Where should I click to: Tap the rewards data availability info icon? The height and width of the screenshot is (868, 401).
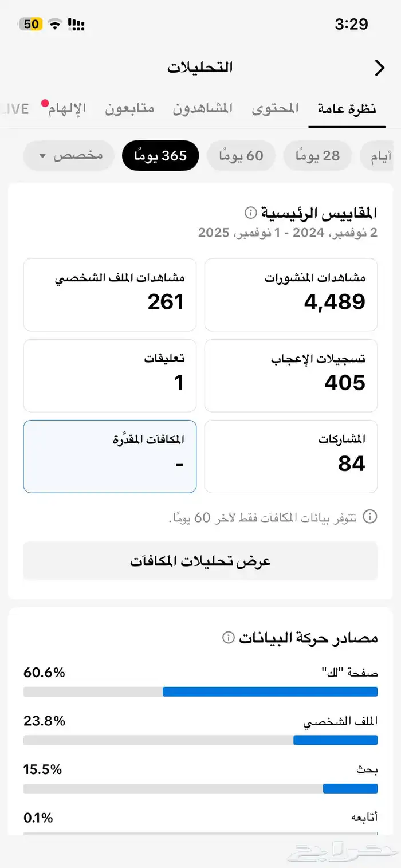pyautogui.click(x=371, y=517)
